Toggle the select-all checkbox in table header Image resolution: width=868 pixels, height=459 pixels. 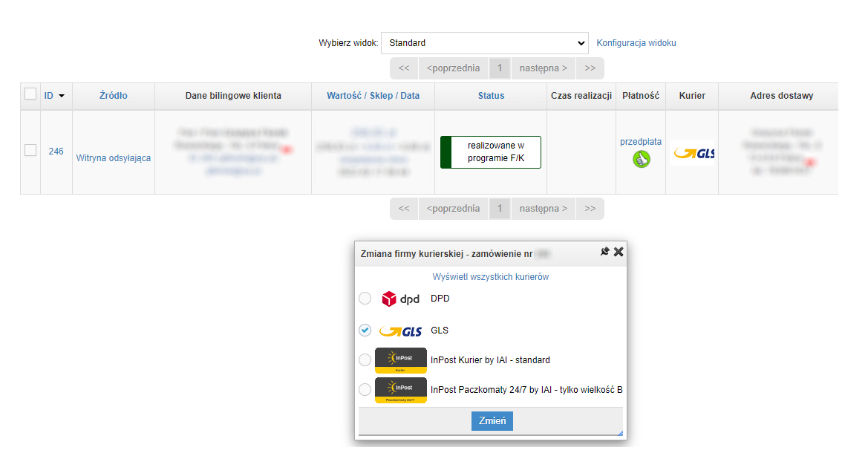30,94
